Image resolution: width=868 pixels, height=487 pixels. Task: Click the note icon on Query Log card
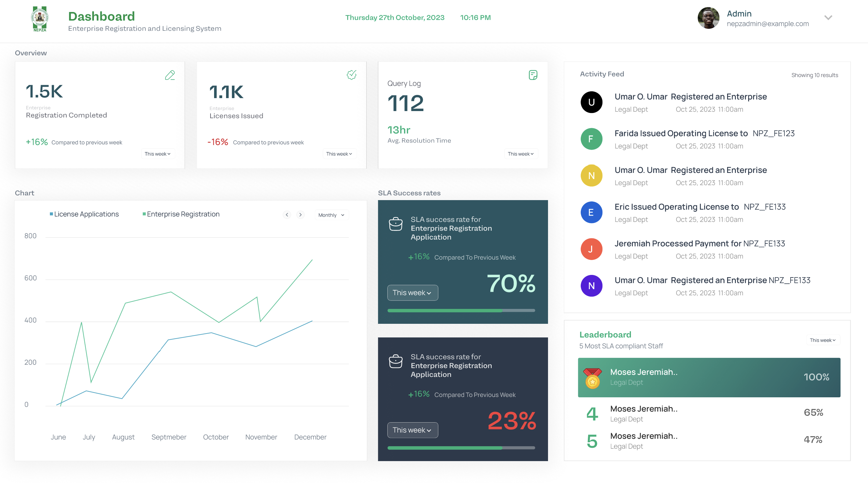pos(533,75)
